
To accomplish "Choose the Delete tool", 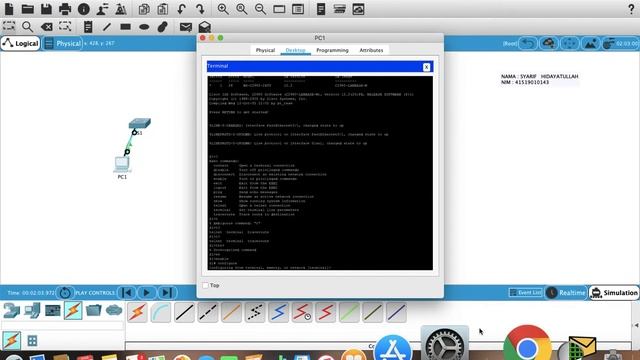I will pos(47,27).
